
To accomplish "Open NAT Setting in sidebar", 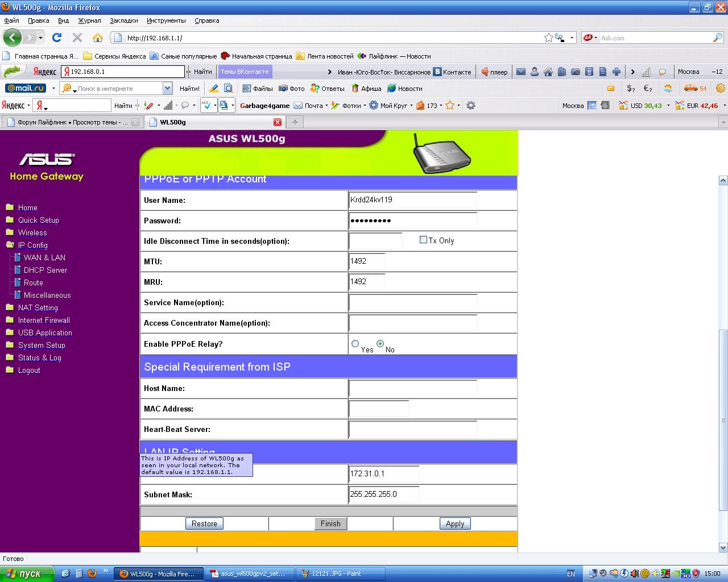I will pos(38,307).
